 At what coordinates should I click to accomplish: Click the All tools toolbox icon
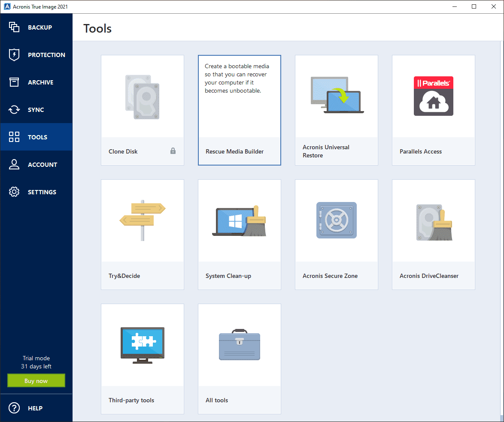(x=240, y=345)
